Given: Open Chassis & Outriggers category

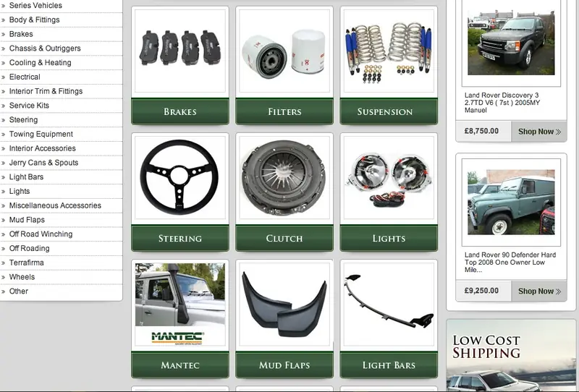Looking at the screenshot, I should click(45, 48).
